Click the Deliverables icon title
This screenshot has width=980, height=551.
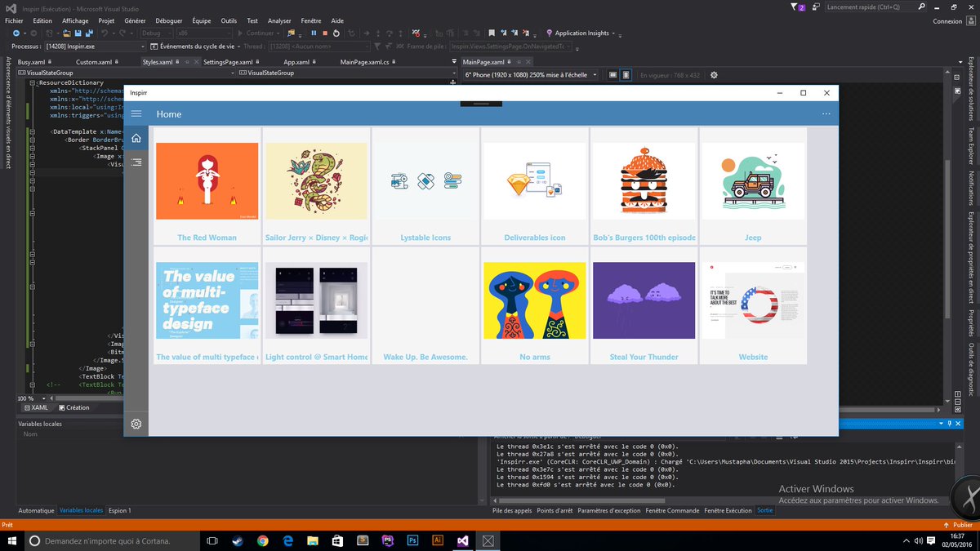535,238
